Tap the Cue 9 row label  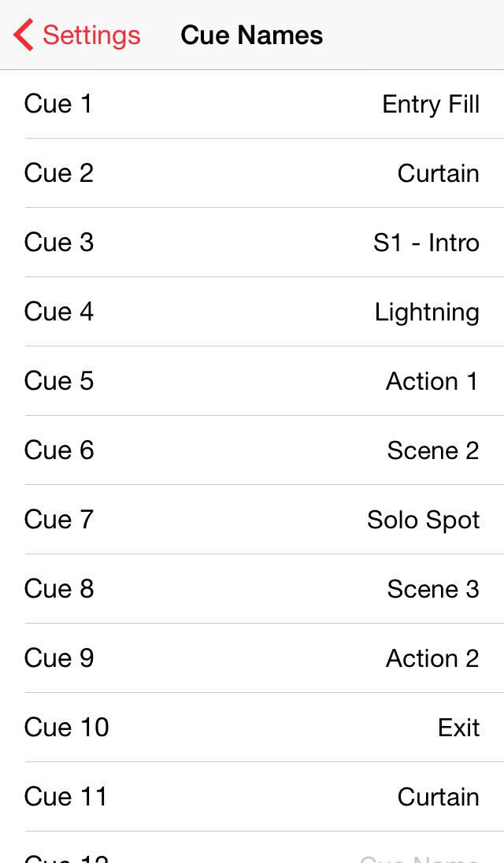pyautogui.click(x=59, y=658)
